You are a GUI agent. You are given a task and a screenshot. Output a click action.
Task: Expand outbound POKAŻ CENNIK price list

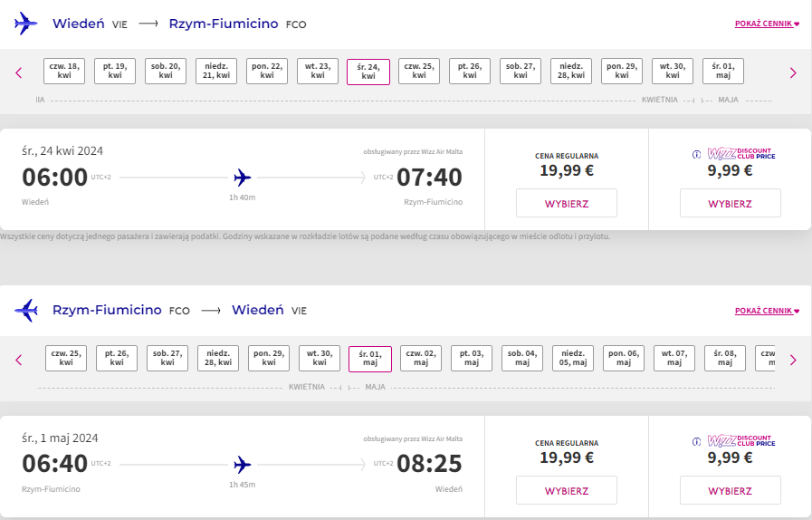point(767,24)
